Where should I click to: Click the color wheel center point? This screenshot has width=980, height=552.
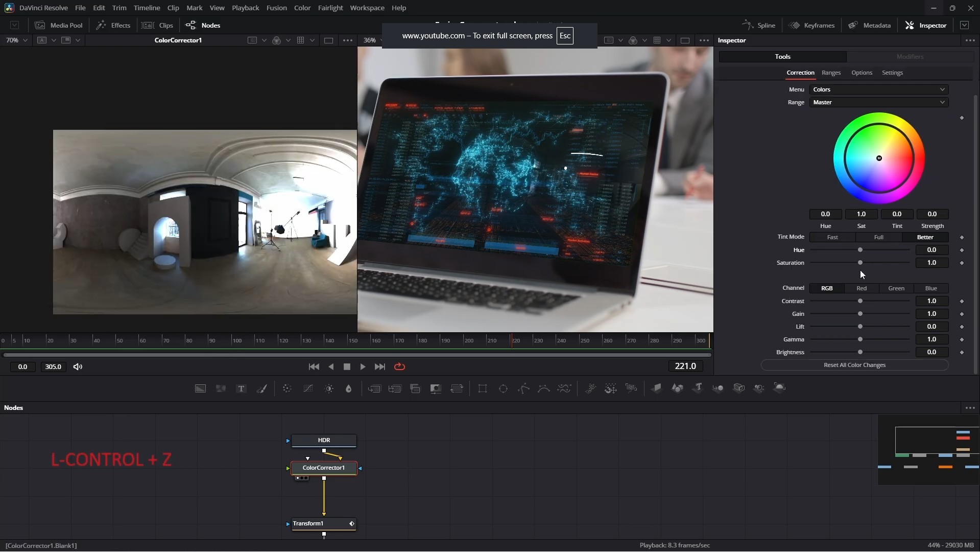(879, 158)
